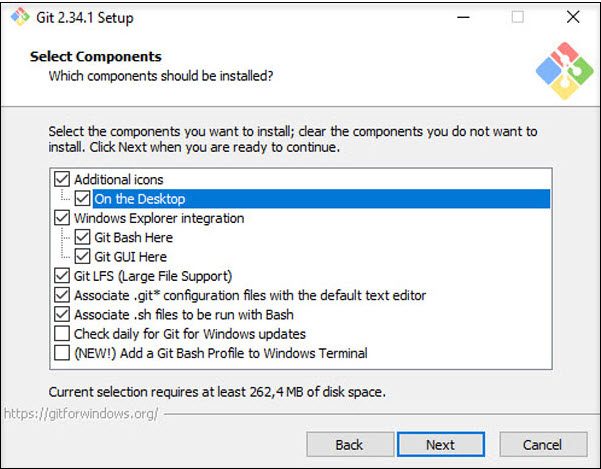The height and width of the screenshot is (469, 601).
Task: Uncheck the Git GUI Here option
Action: tap(82, 256)
